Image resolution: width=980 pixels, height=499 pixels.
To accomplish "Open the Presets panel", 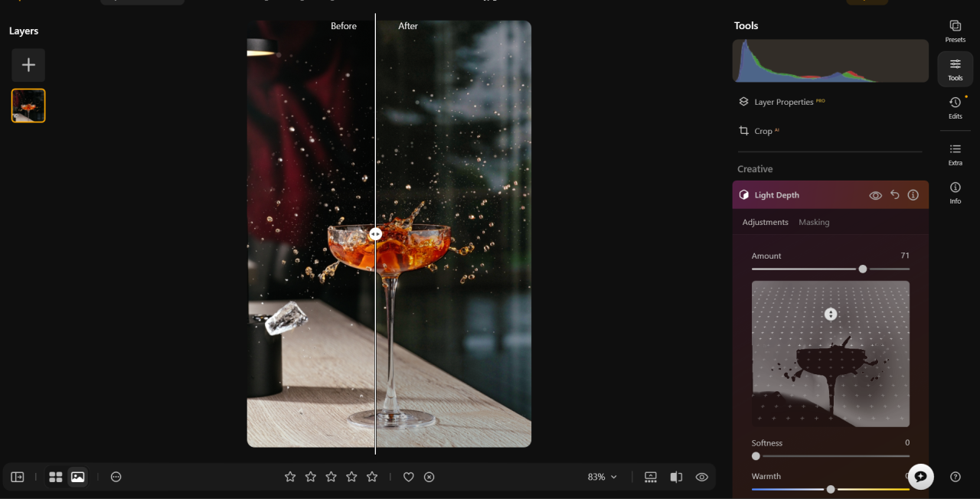I will click(x=955, y=31).
